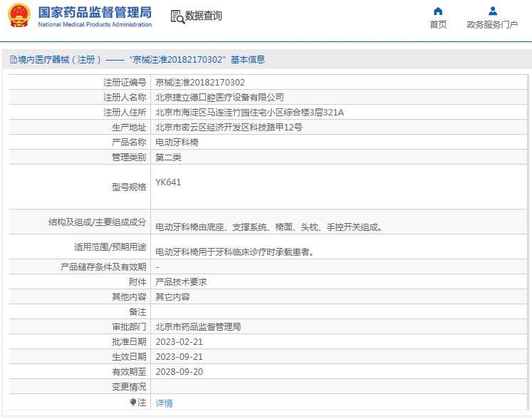532x419 pixels.
Task: Click the 附件 label
Action: click(137, 281)
